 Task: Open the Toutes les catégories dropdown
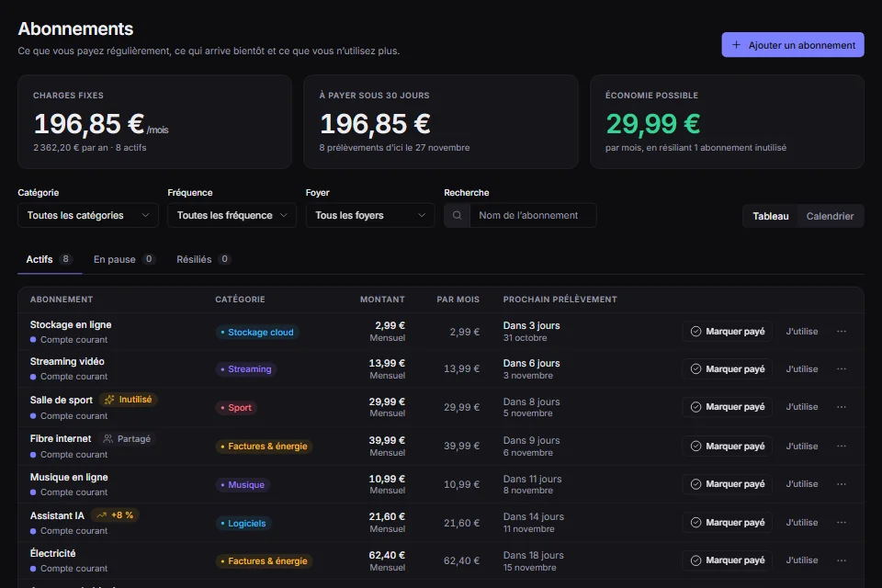(88, 216)
